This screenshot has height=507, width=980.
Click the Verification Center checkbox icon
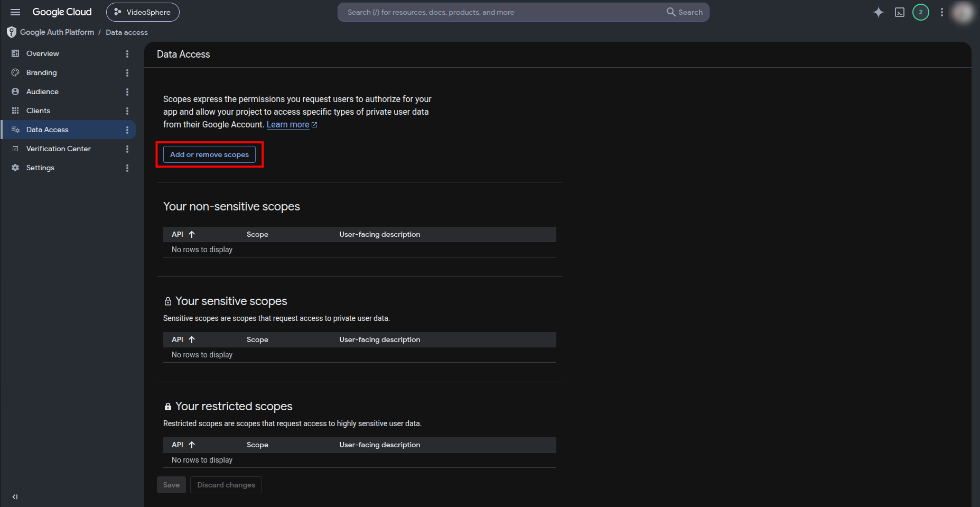(x=15, y=149)
